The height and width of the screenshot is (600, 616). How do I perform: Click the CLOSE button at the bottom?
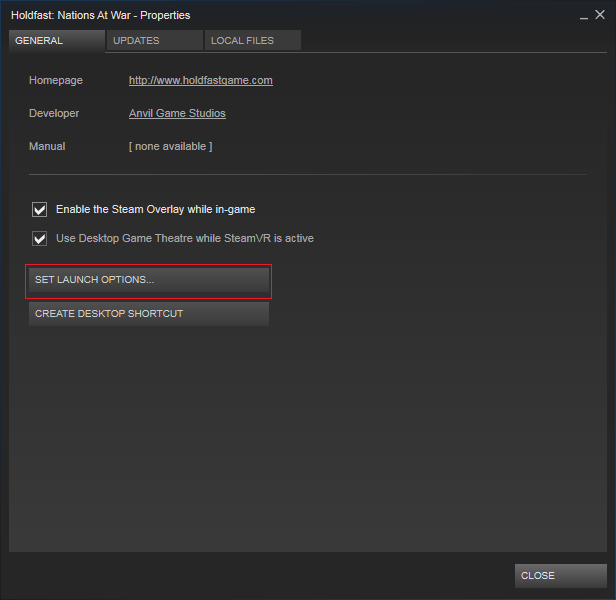coord(560,575)
